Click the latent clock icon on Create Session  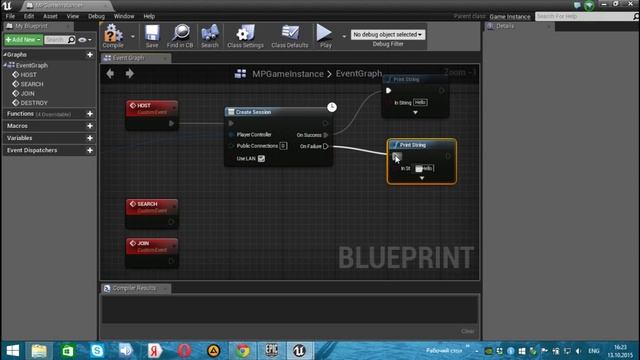click(332, 107)
